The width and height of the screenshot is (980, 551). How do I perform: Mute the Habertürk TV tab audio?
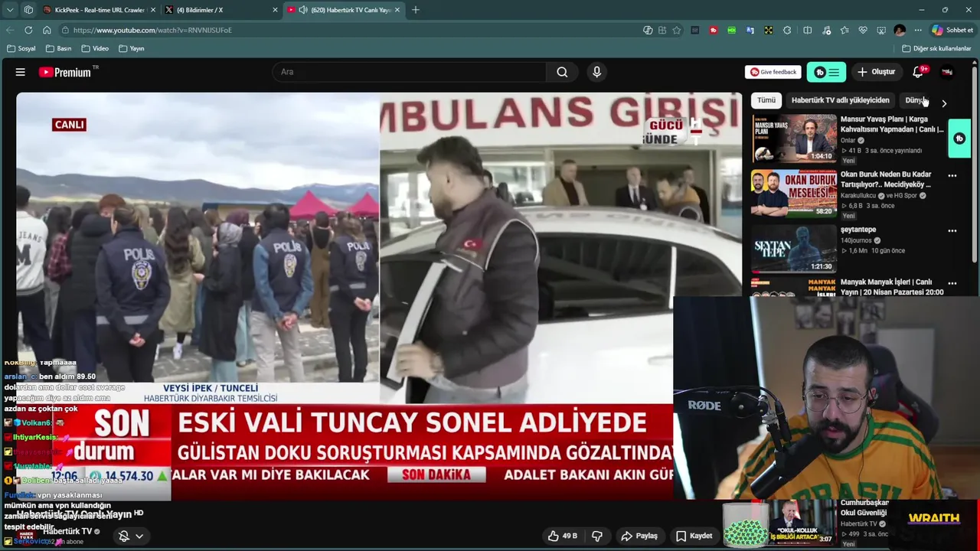[x=303, y=10]
